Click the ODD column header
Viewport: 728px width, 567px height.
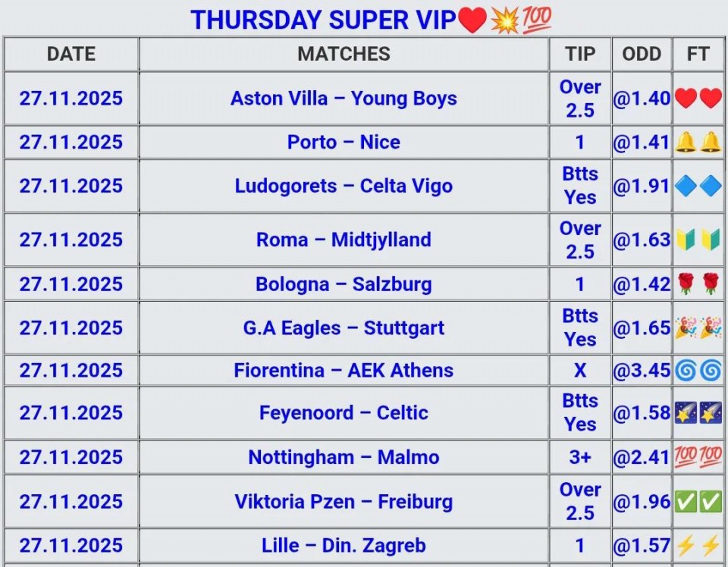pyautogui.click(x=642, y=54)
